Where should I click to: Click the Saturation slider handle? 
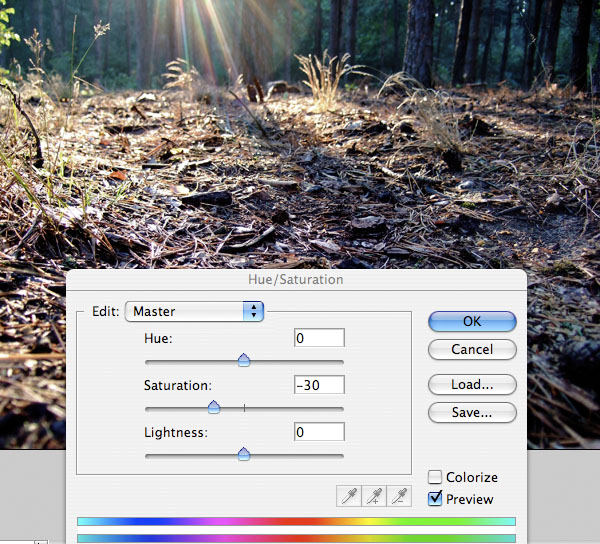214,407
